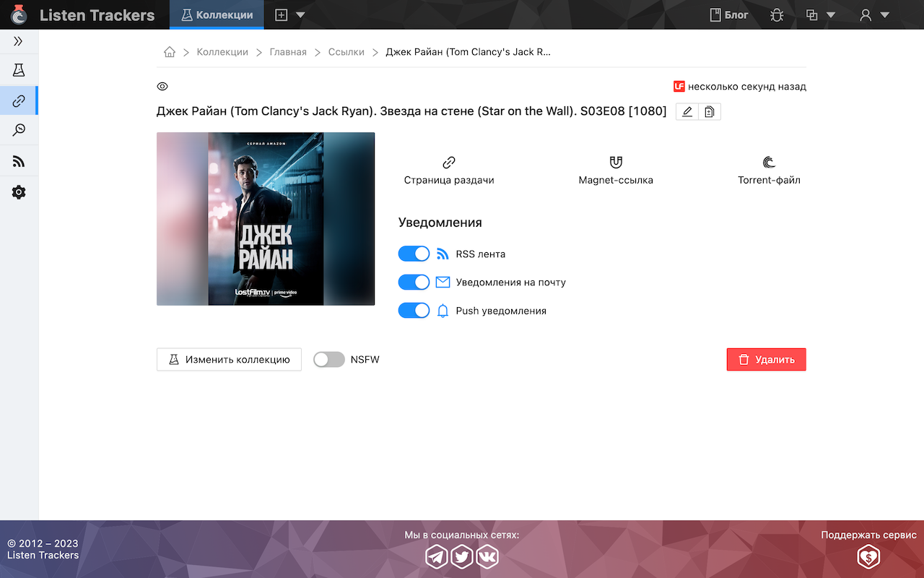Open sidebar settings gear icon
The width and height of the screenshot is (924, 578).
pos(19,191)
